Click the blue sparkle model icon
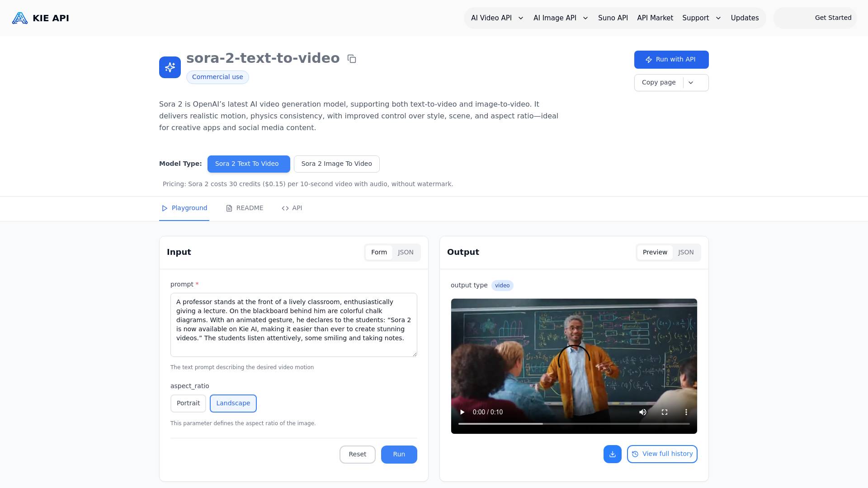 pos(170,67)
